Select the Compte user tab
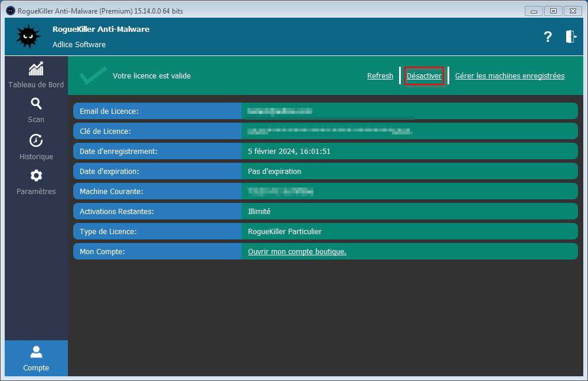Viewport: 588px width, 381px height. coord(36,358)
